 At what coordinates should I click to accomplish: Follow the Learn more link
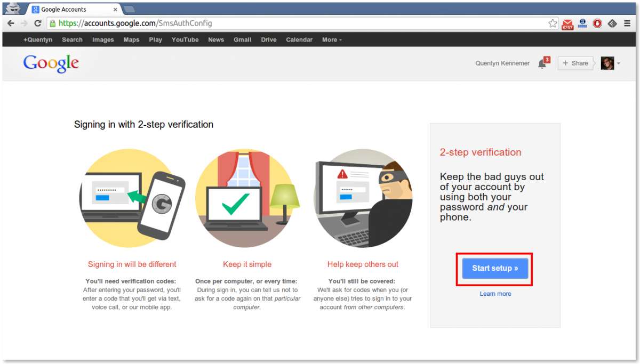[495, 294]
